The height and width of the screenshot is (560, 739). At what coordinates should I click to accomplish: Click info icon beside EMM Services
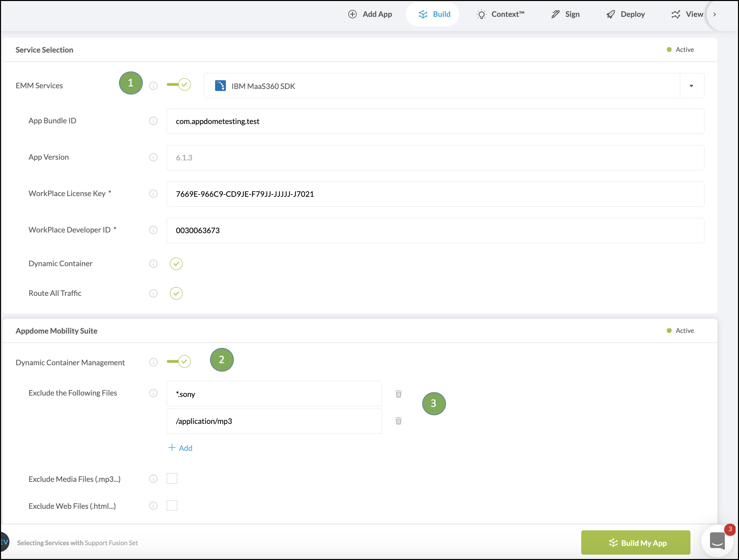click(153, 86)
